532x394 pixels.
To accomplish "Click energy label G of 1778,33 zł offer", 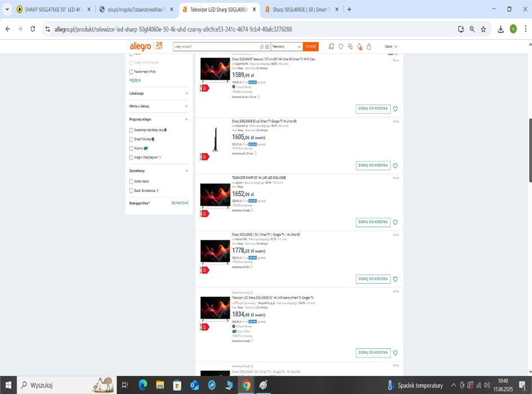I will (x=204, y=270).
